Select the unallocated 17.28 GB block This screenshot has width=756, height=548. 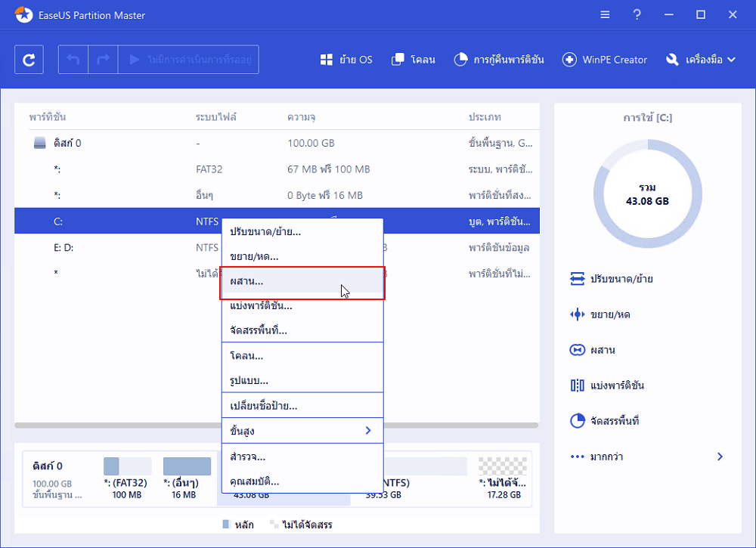[x=503, y=478]
